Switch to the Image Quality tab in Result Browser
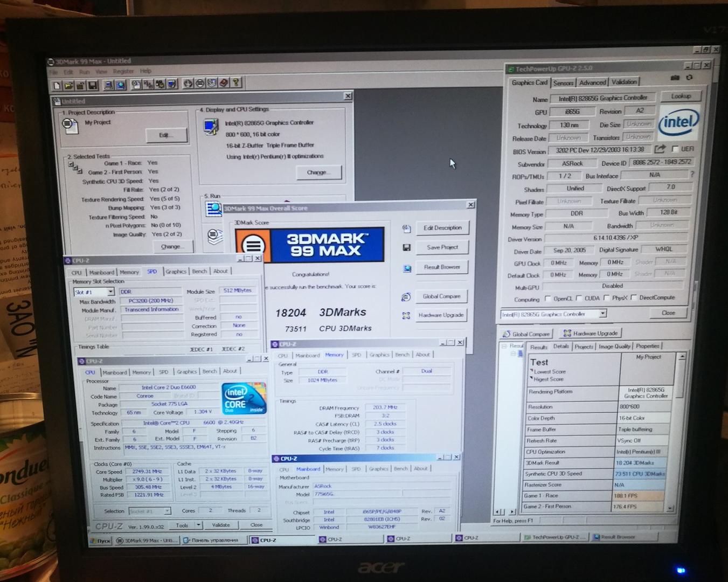 click(614, 347)
